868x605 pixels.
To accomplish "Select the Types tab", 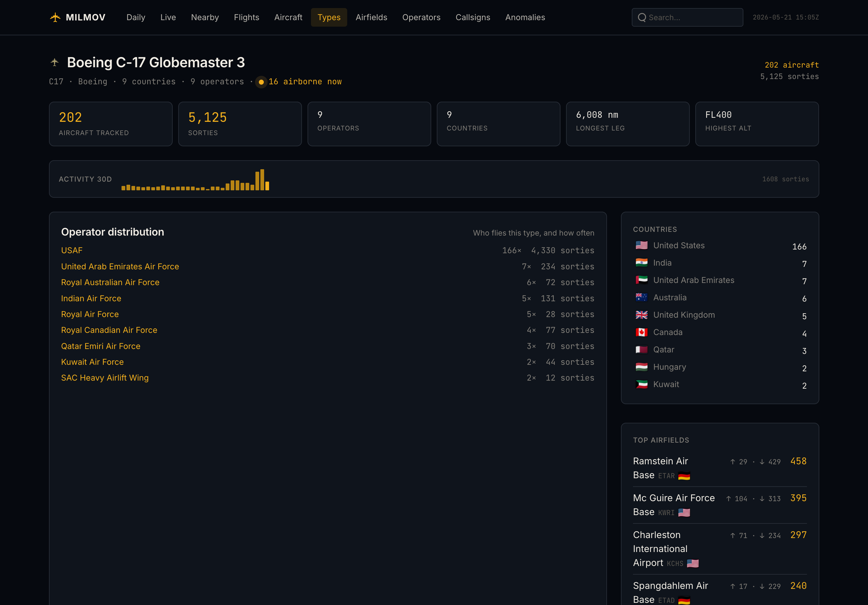I will [x=329, y=17].
